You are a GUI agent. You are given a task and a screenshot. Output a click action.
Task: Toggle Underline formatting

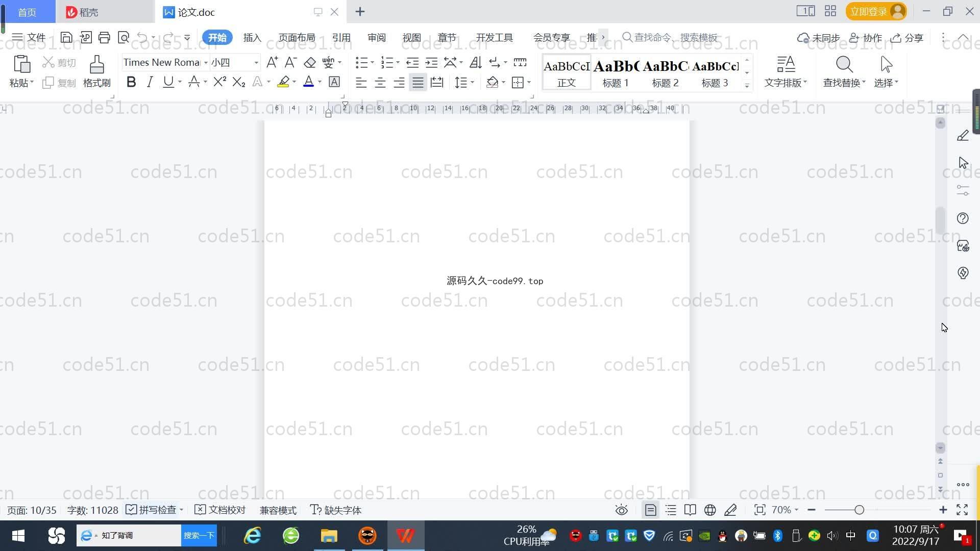click(x=168, y=82)
